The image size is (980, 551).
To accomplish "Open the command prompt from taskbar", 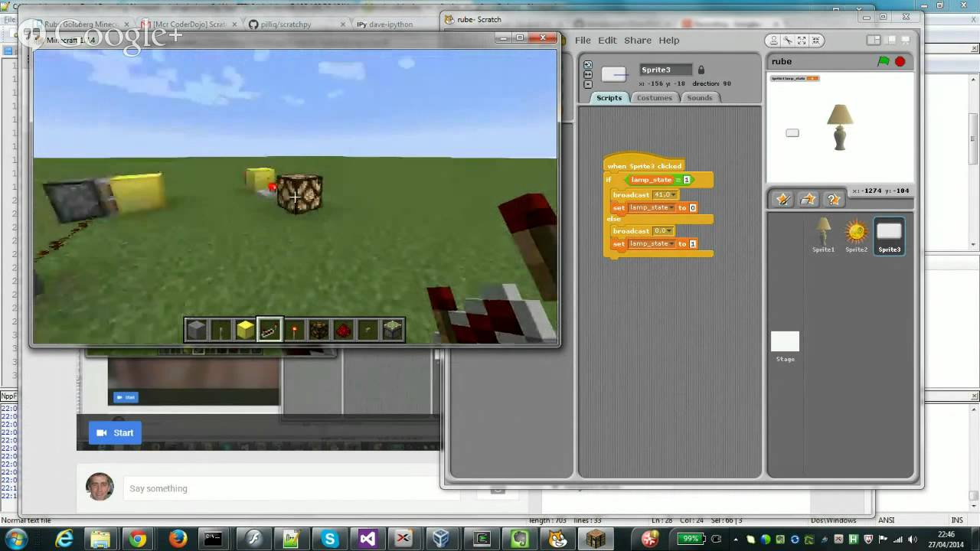I will [214, 539].
